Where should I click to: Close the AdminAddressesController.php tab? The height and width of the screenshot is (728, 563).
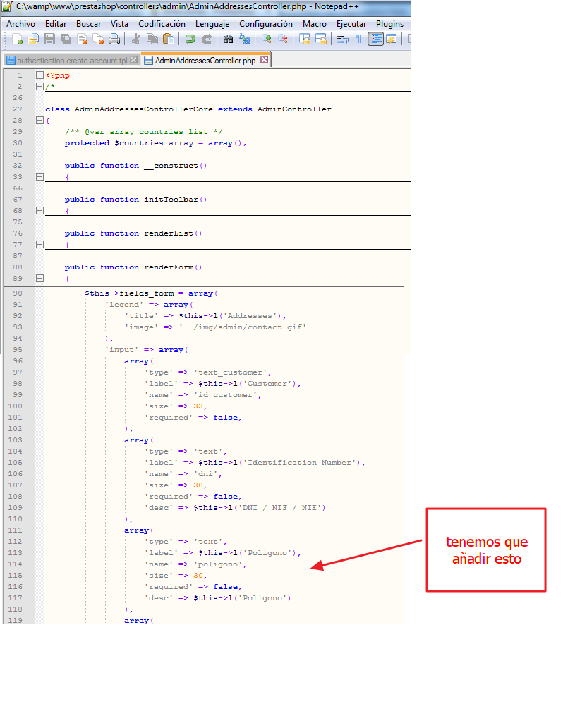pos(264,60)
